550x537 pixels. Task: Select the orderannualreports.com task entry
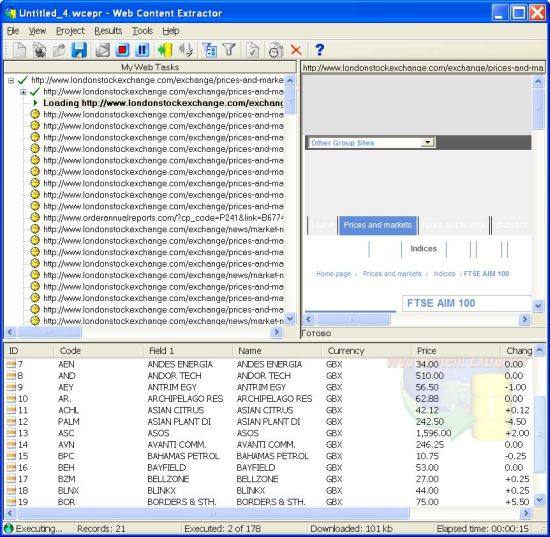(163, 218)
